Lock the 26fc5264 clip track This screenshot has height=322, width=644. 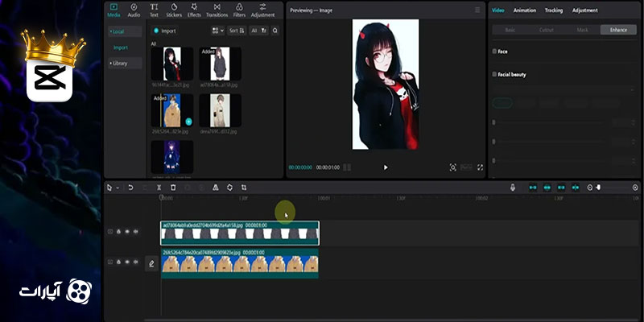(x=118, y=262)
